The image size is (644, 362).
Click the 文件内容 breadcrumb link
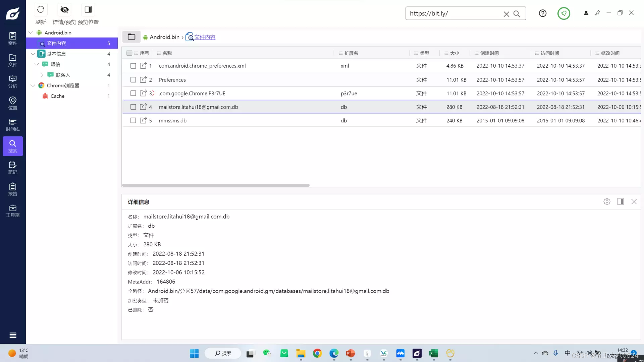pyautogui.click(x=205, y=37)
